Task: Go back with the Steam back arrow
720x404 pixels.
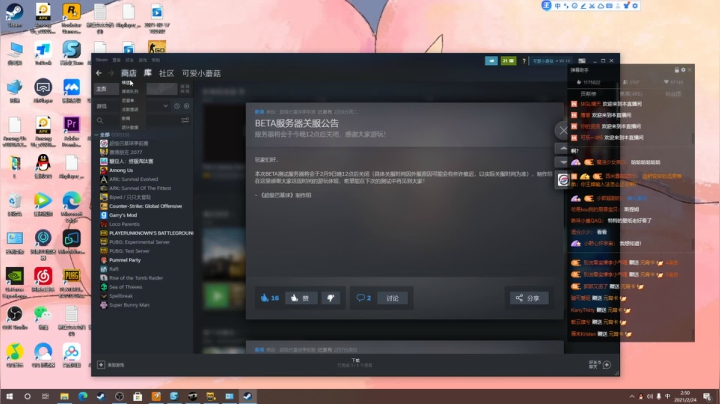Action: click(x=99, y=73)
